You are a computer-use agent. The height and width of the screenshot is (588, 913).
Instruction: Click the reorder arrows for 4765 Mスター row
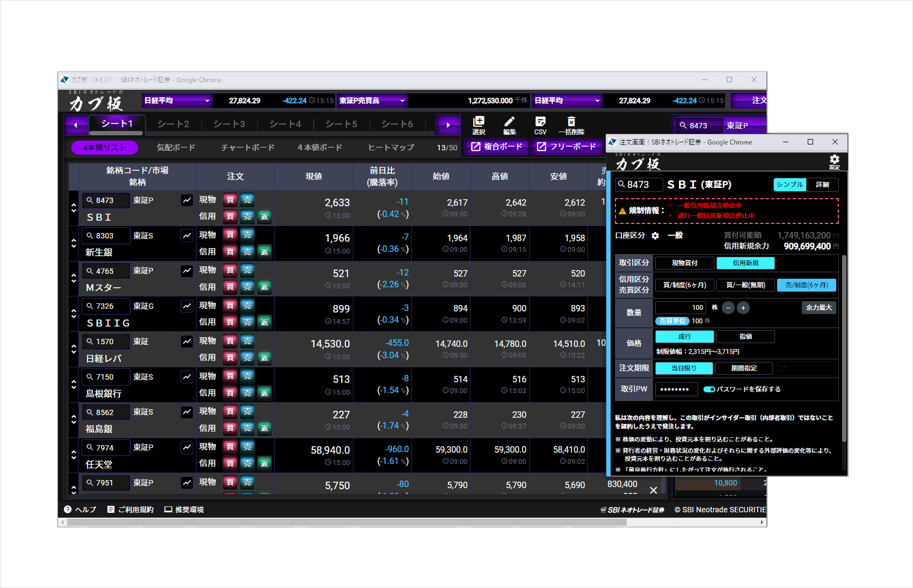(74, 279)
